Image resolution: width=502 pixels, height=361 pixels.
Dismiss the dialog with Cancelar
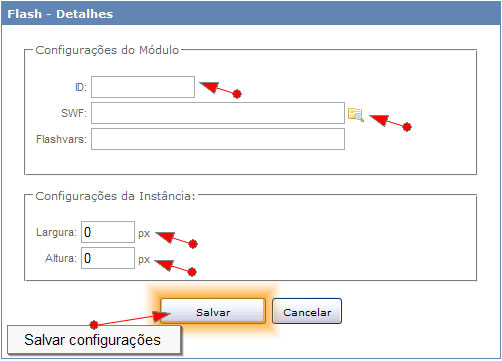pos(307,311)
